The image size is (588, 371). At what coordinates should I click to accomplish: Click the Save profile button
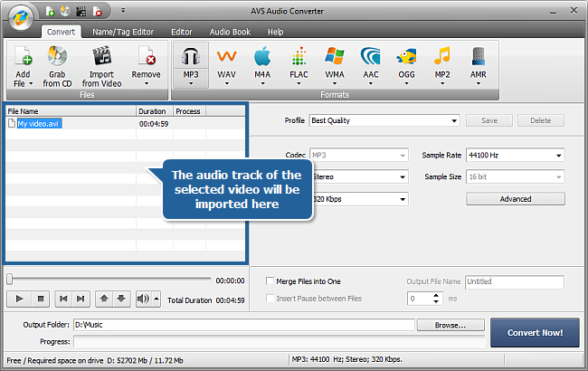pos(489,120)
